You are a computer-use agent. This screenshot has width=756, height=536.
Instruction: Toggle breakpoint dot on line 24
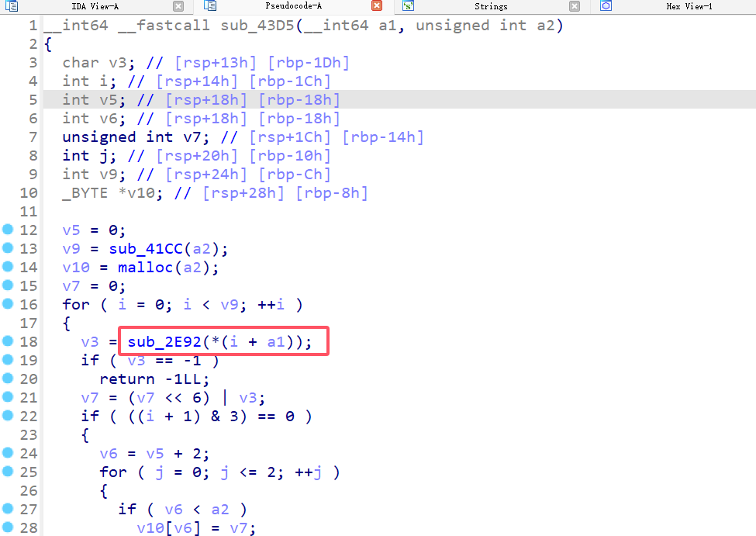pos(8,452)
